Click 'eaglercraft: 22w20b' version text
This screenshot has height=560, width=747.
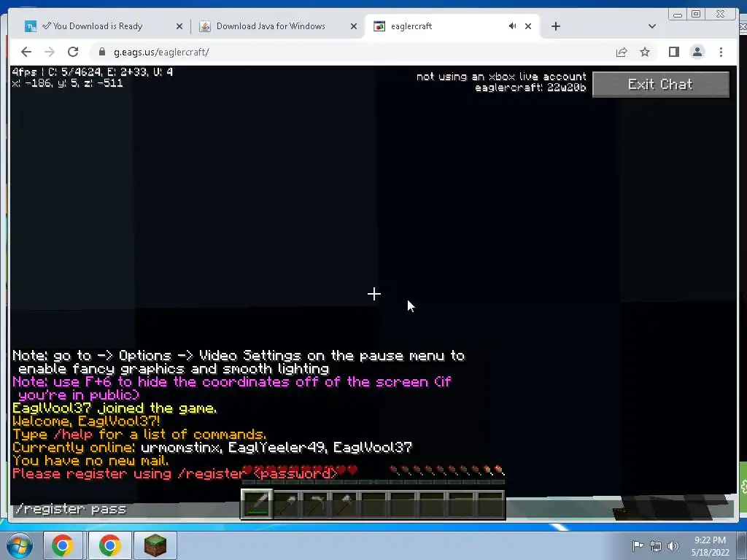point(530,87)
